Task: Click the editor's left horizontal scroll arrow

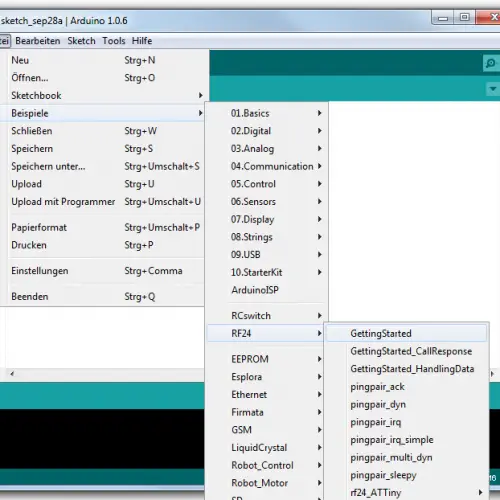Action: coord(12,374)
